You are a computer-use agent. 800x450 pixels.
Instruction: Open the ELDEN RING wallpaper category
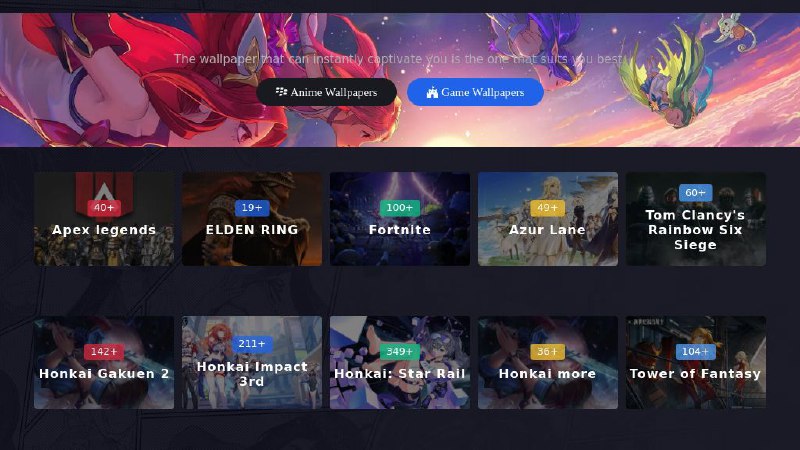click(252, 219)
